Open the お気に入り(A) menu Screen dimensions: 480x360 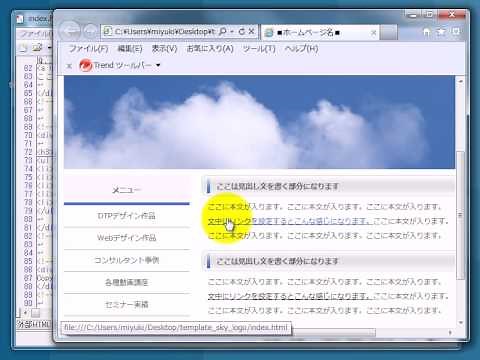point(210,49)
